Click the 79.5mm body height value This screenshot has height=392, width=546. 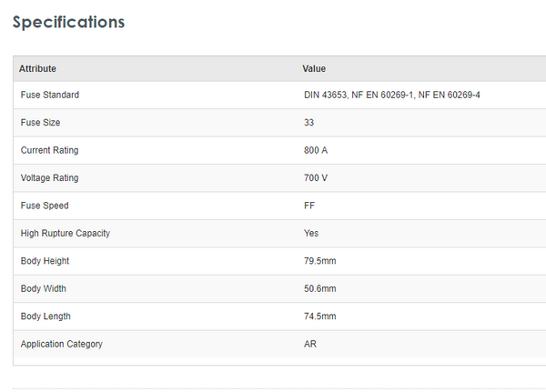(320, 261)
